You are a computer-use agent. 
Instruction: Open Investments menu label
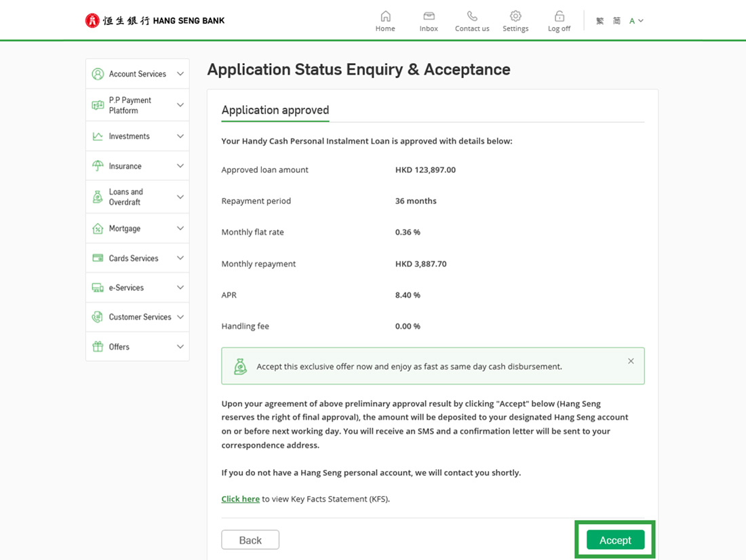click(129, 136)
